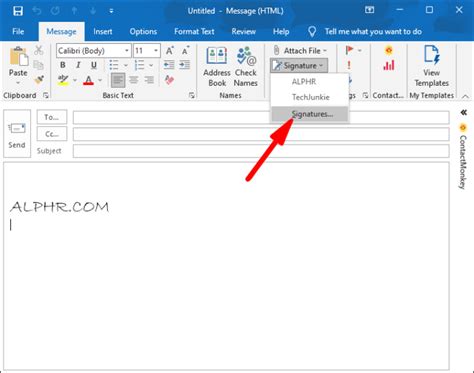Click the Bullets list icon
Viewport: 474px width, 373px height.
[114, 65]
